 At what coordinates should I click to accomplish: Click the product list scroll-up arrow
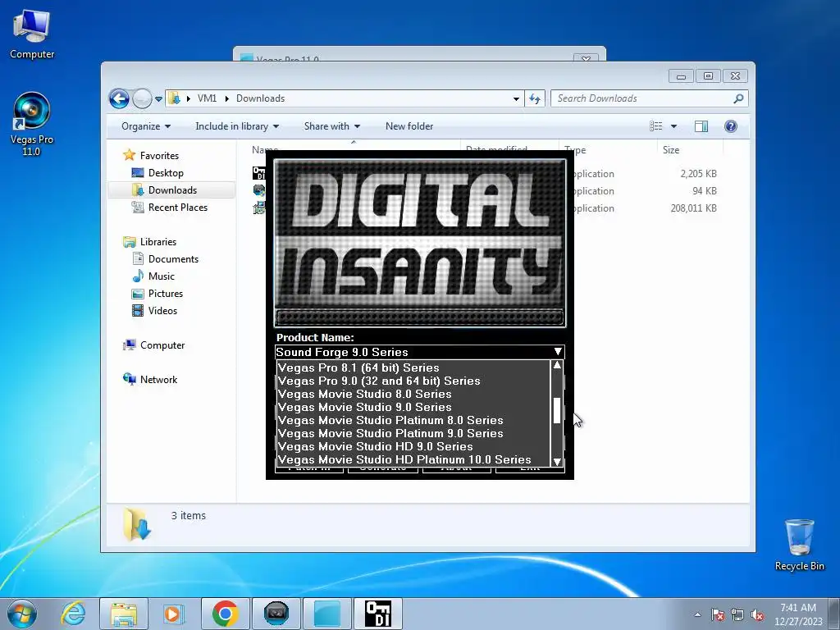tap(557, 365)
